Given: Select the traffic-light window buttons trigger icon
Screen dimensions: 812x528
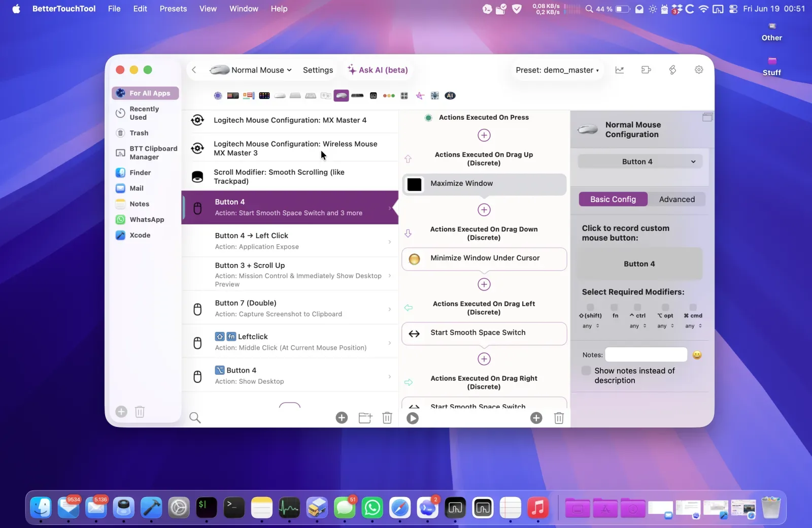Looking at the screenshot, I should tap(389, 95).
